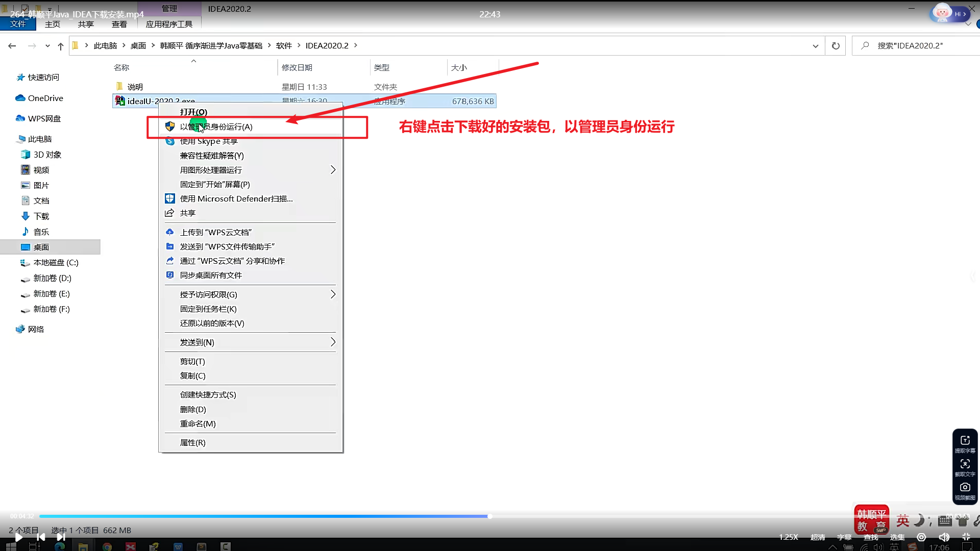Click the refresh icon beside the address bar
This screenshot has width=980, height=551.
[x=836, y=45]
